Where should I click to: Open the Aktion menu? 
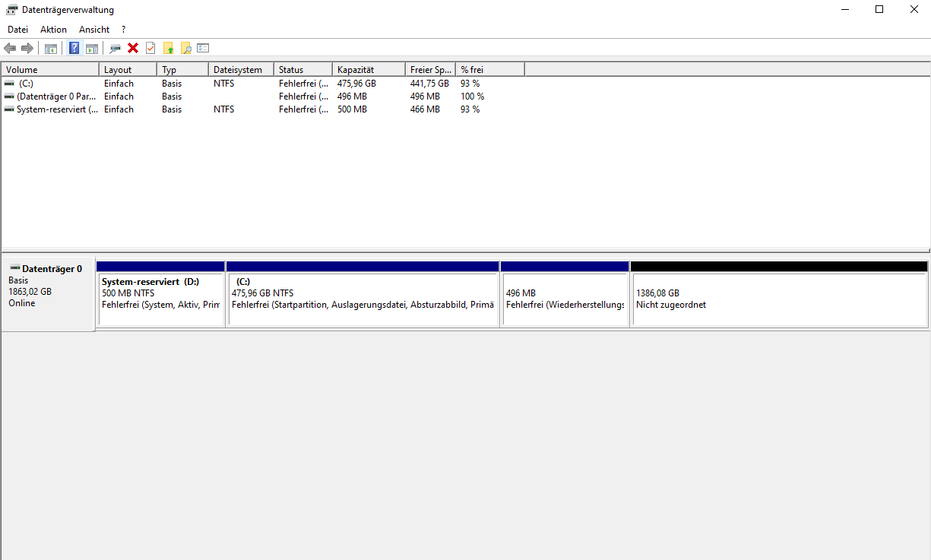click(x=53, y=29)
